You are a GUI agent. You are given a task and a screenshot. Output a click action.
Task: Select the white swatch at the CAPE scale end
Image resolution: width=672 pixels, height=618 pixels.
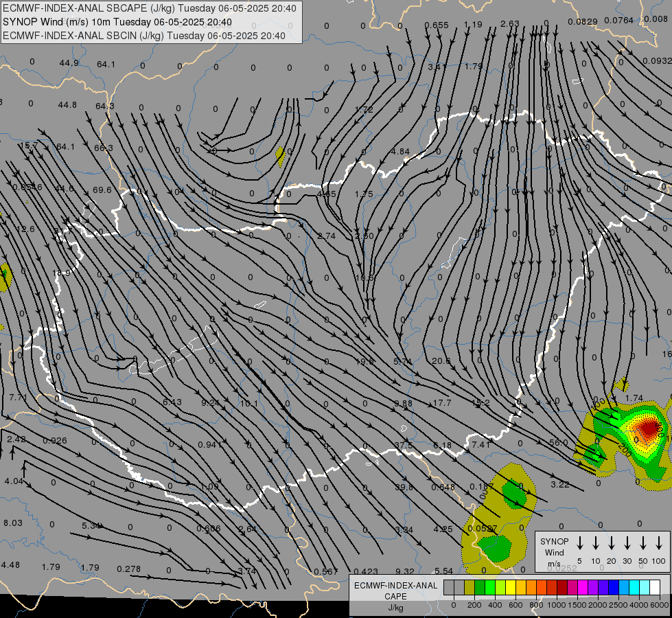coord(655,587)
